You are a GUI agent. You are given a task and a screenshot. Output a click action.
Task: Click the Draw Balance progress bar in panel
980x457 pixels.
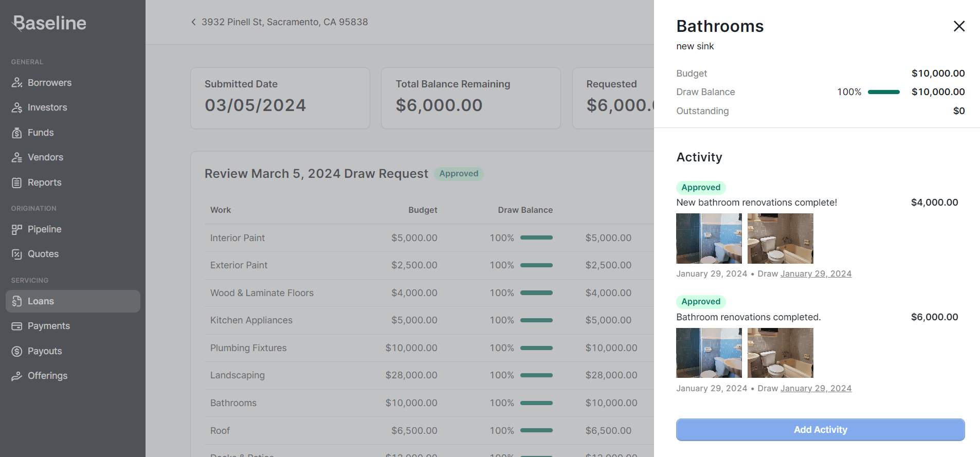(x=883, y=92)
